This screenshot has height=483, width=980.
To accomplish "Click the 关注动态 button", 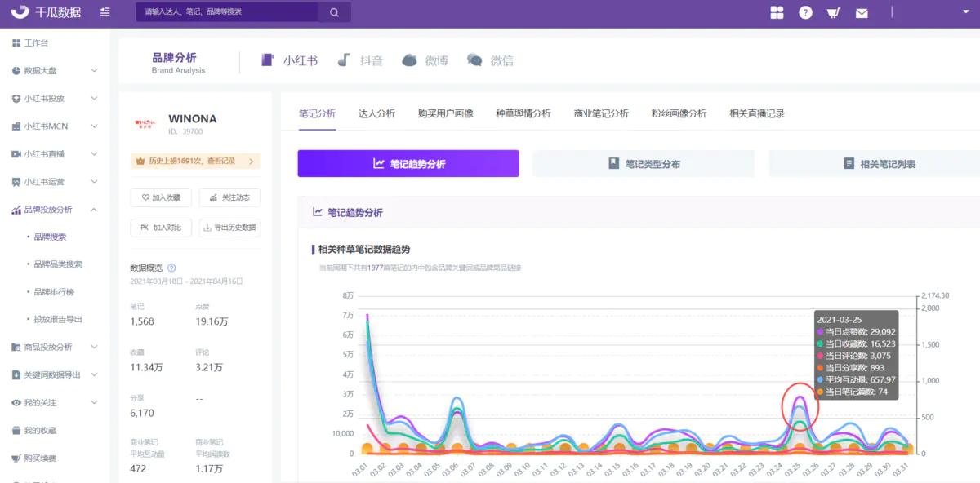I will (x=229, y=197).
